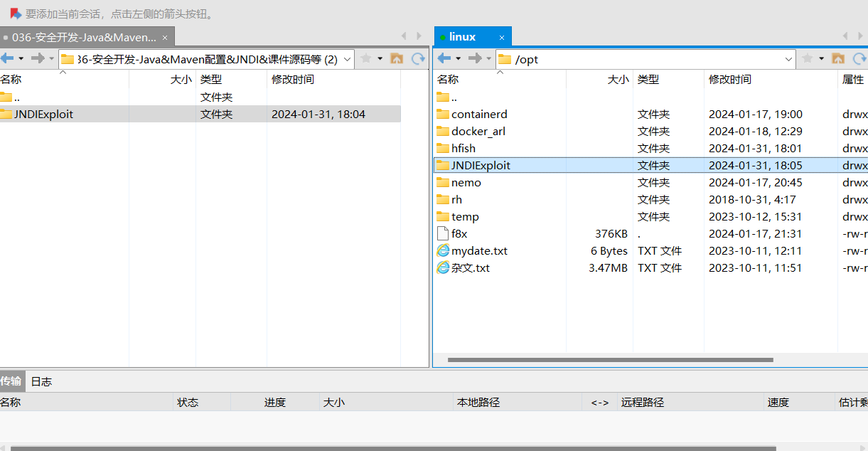Click the red bookmark flag icon in the tip bar
Screen dimensions: 868x451
click(x=15, y=14)
